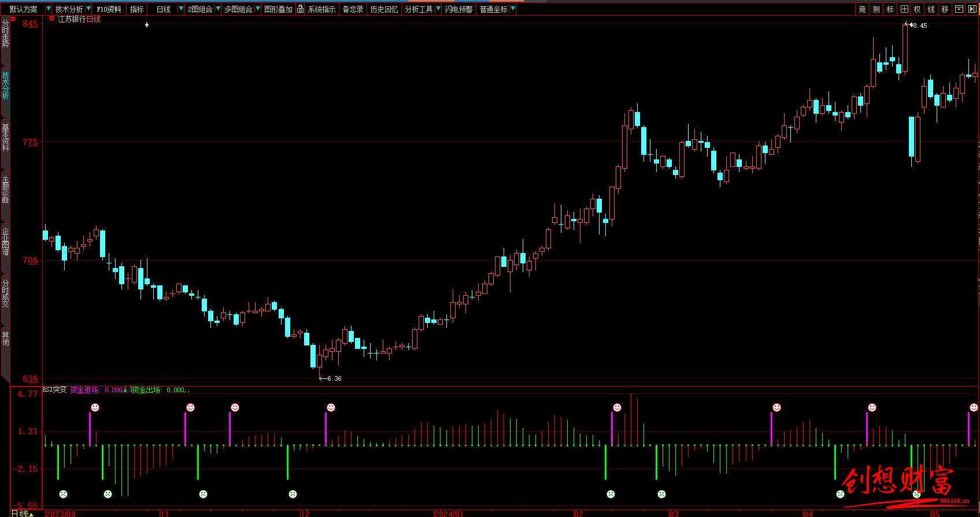Open the 默认方案 dropdown arrow
This screenshot has height=517, width=980.
pyautogui.click(x=48, y=9)
